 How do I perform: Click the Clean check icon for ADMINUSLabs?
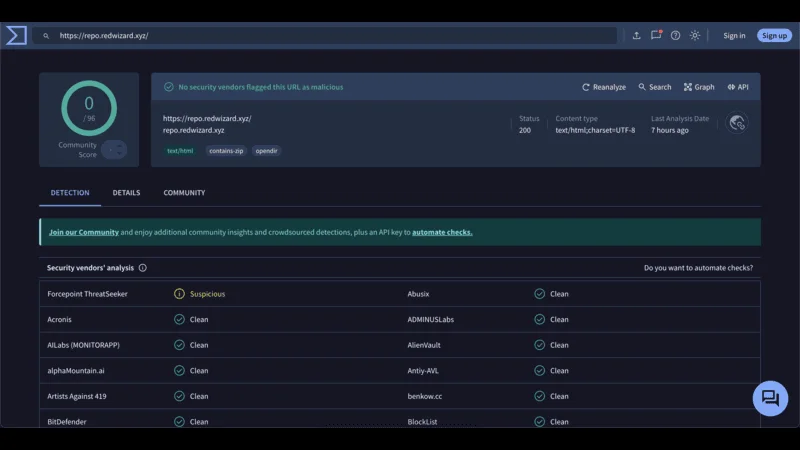tap(539, 319)
